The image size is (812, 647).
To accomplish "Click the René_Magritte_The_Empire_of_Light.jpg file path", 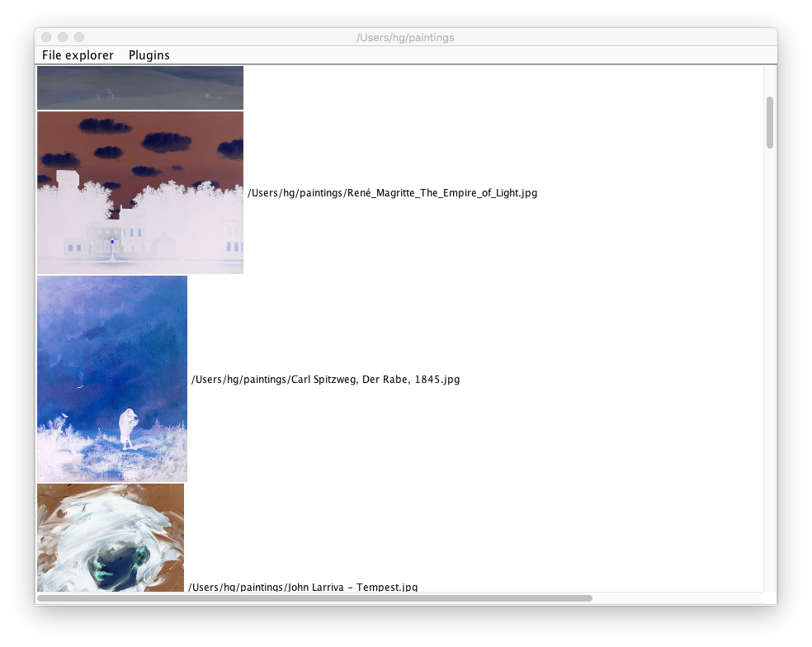I will point(393,193).
